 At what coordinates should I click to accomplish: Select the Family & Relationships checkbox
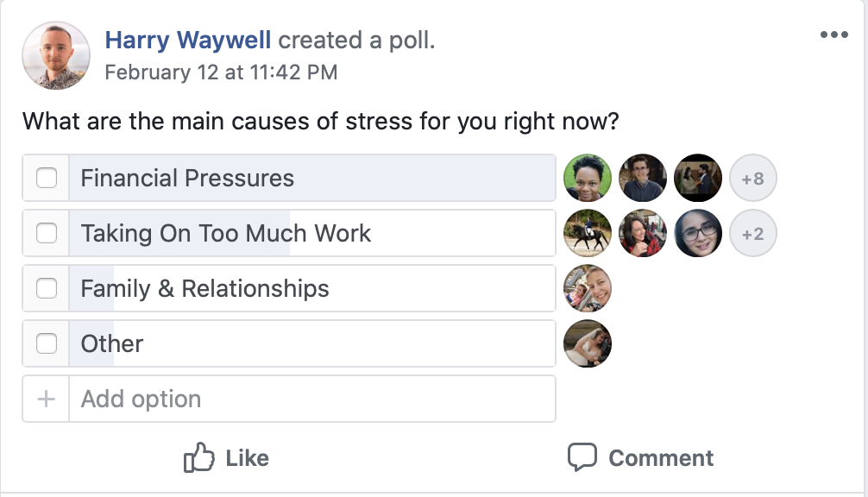coord(47,289)
